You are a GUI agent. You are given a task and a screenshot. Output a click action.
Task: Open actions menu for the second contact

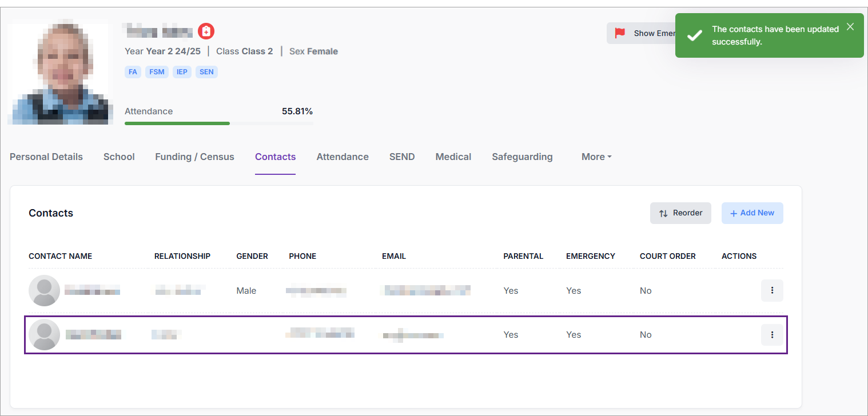pos(771,335)
